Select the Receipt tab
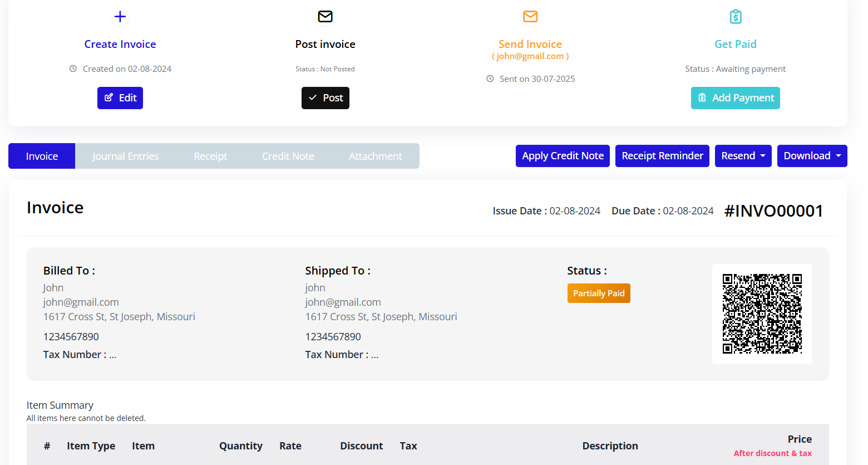 pyautogui.click(x=210, y=156)
